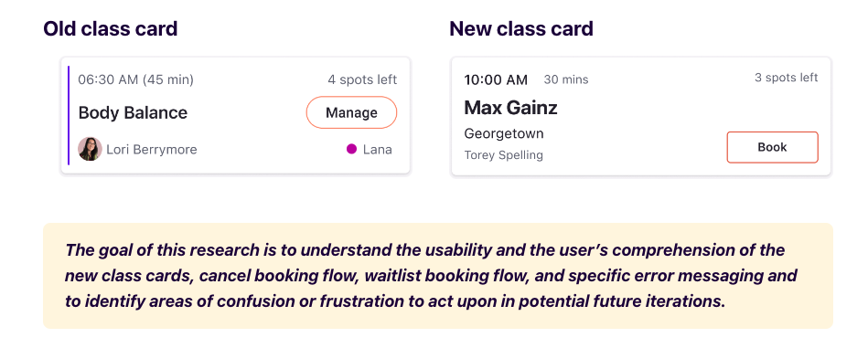Click the Georgetown location text
This screenshot has height=348, width=868.
click(504, 133)
